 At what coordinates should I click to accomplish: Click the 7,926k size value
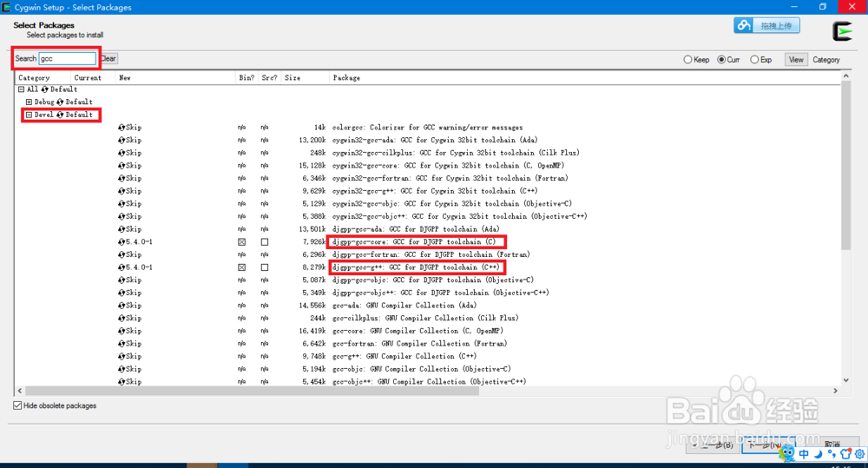point(314,242)
